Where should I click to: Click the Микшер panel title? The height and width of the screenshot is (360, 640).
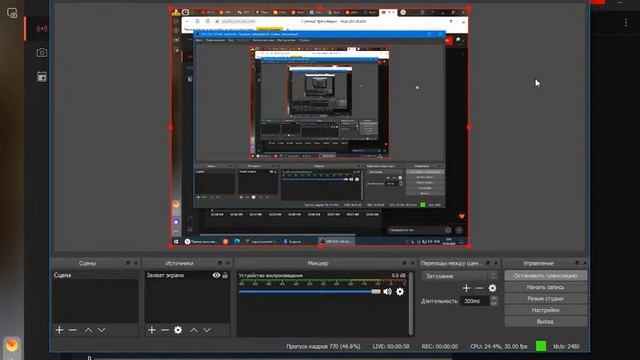pos(318,263)
